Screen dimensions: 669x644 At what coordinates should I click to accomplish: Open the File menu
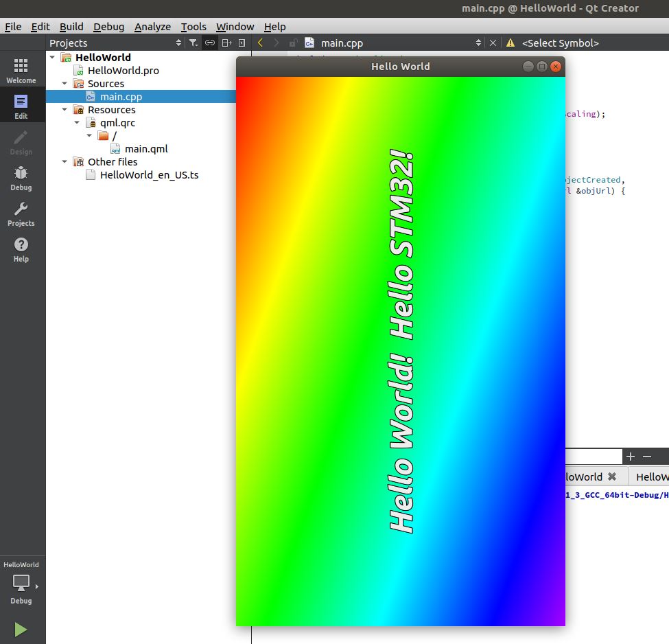tap(13, 27)
